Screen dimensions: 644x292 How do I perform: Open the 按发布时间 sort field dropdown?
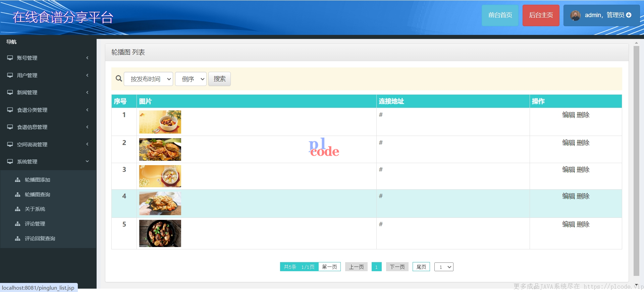(148, 79)
